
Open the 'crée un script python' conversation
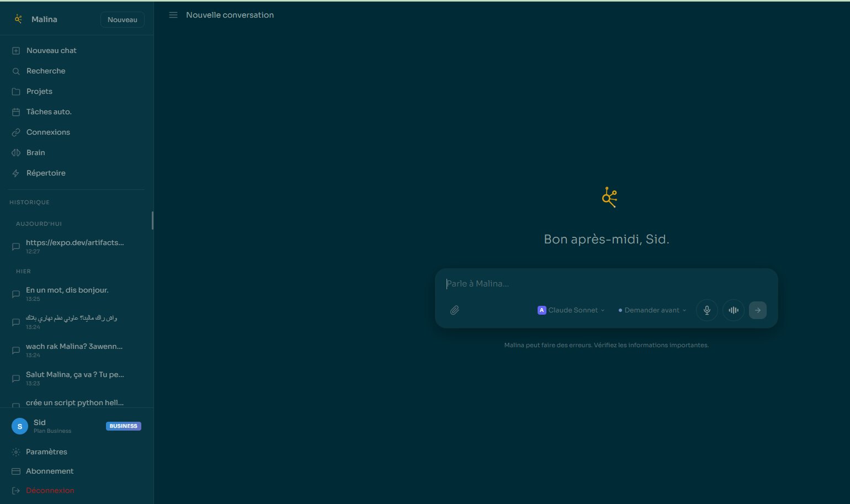click(77, 402)
